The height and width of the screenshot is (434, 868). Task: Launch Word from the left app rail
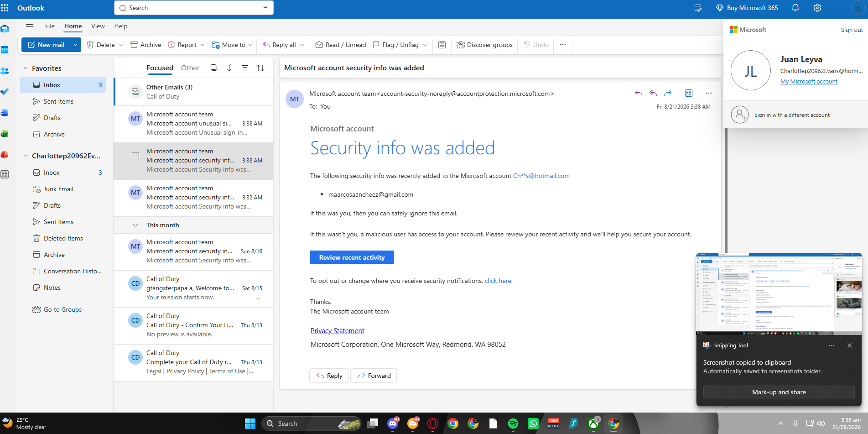[5, 113]
